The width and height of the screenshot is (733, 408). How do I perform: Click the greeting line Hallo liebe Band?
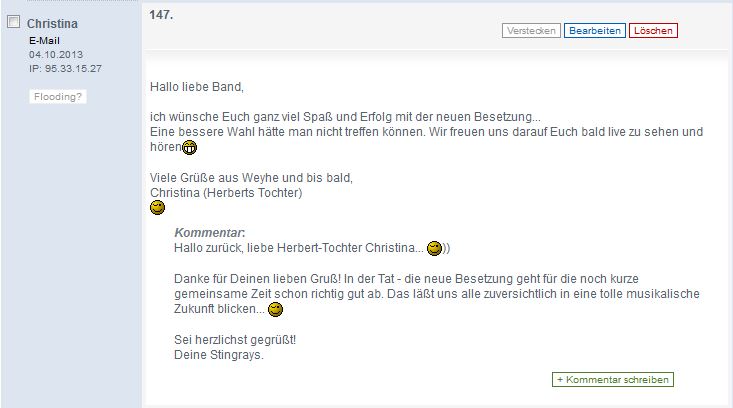[197, 87]
